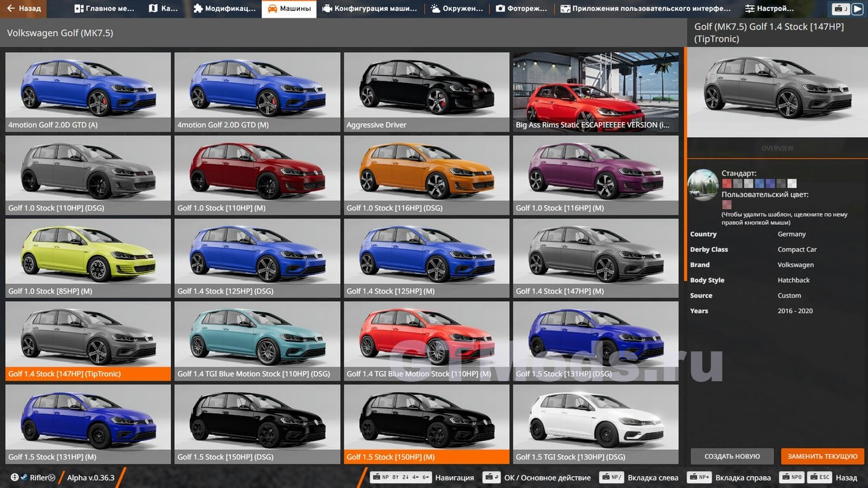Open the map tab
The width and height of the screenshot is (868, 488).
click(163, 9)
